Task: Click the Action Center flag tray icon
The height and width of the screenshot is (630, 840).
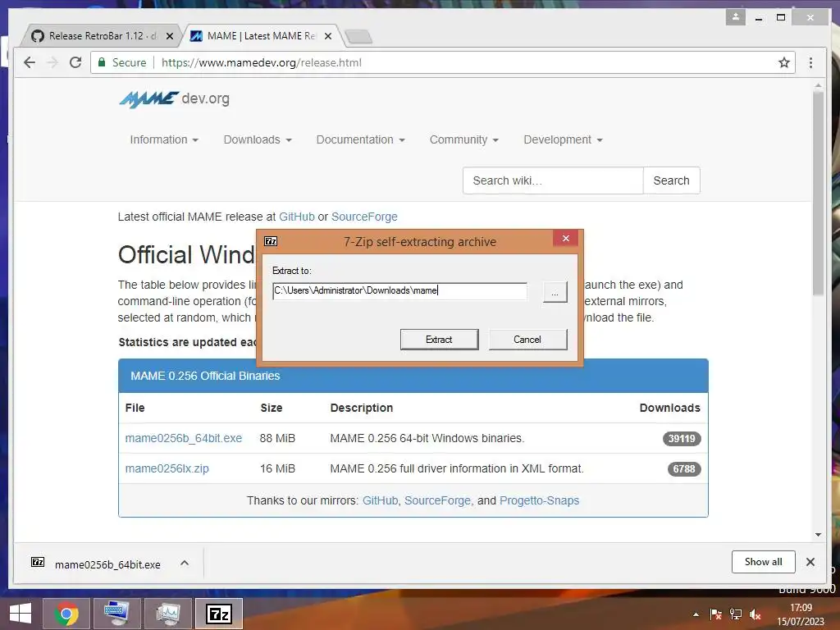Action: 715,614
